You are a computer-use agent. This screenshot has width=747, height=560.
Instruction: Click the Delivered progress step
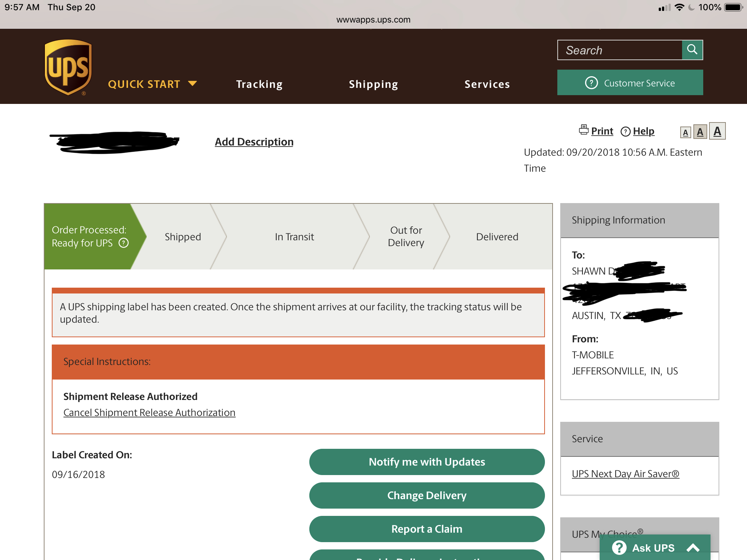497,237
